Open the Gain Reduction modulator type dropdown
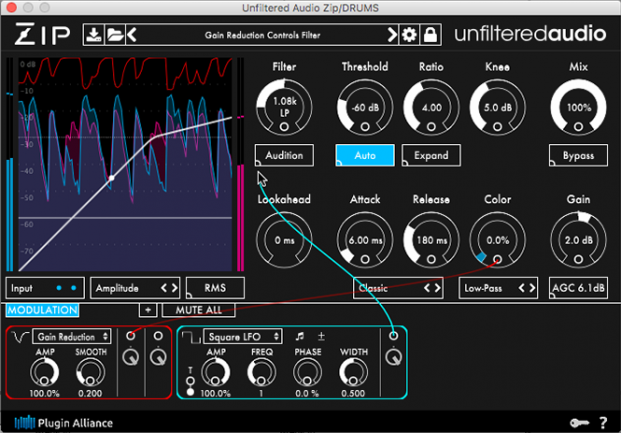This screenshot has height=433, width=621. tap(71, 337)
